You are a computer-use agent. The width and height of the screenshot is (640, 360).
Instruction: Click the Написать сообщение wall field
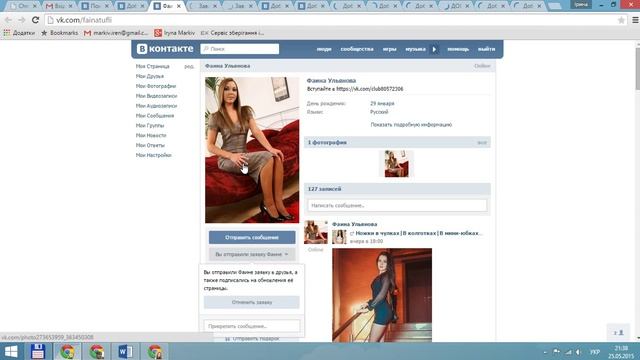coord(397,205)
